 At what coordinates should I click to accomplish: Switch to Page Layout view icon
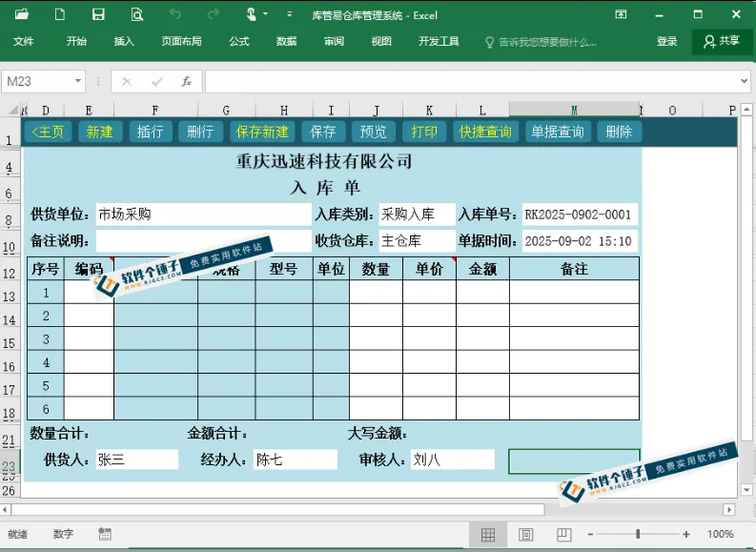[525, 534]
